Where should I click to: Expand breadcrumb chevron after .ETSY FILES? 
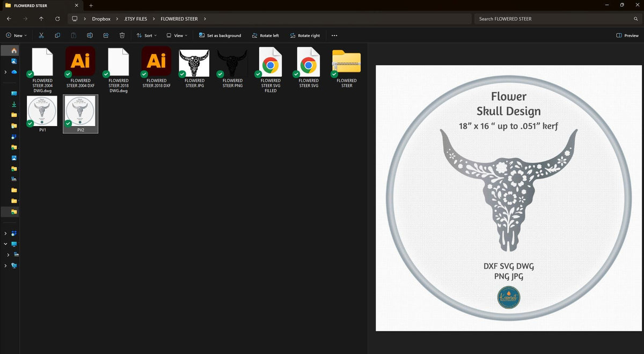153,19
